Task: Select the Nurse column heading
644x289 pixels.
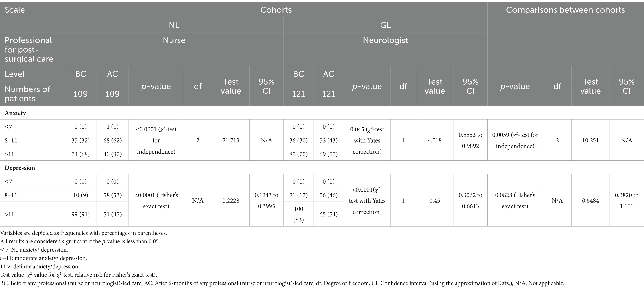Action: point(174,40)
